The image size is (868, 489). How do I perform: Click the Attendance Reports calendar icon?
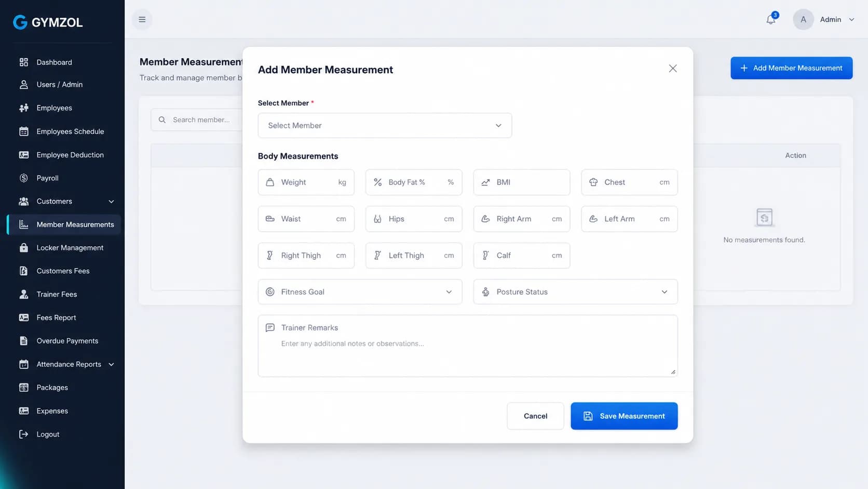pyautogui.click(x=24, y=364)
